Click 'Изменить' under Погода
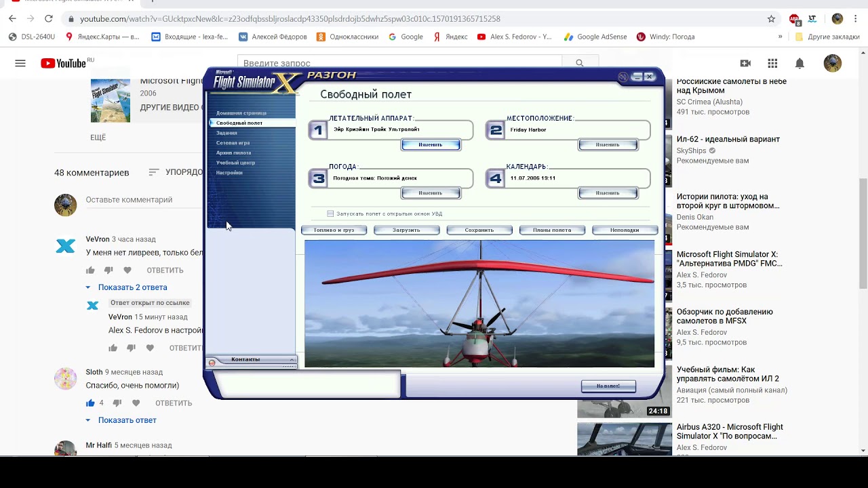868x488 pixels. (x=431, y=193)
